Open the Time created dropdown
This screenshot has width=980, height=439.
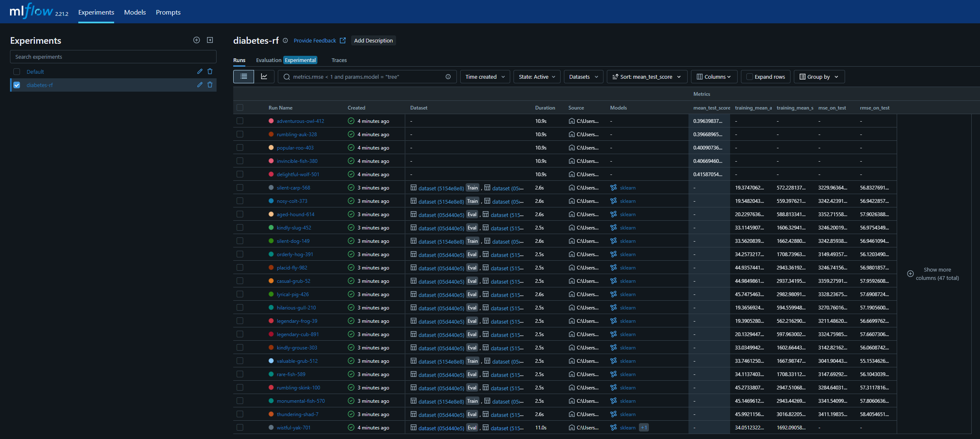[485, 77]
